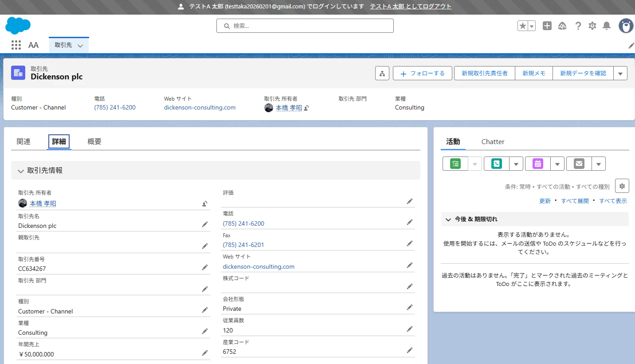
Task: Collapse the 今後 & 期限切れ section
Action: coord(535,219)
